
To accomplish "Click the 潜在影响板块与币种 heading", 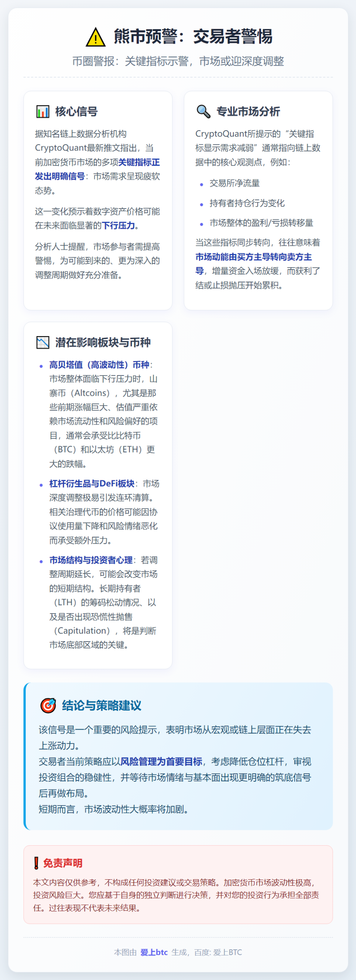I will click(x=103, y=342).
